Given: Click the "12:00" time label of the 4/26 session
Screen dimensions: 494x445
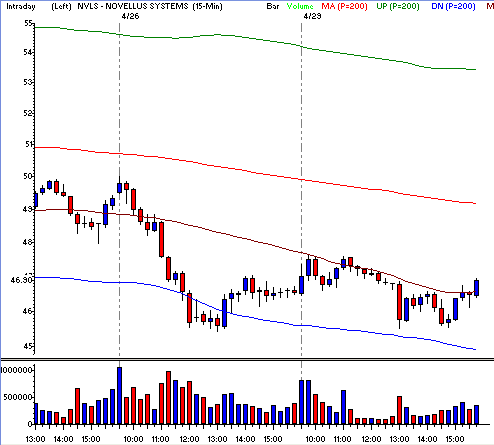Looking at the screenshot, I should tap(189, 439).
